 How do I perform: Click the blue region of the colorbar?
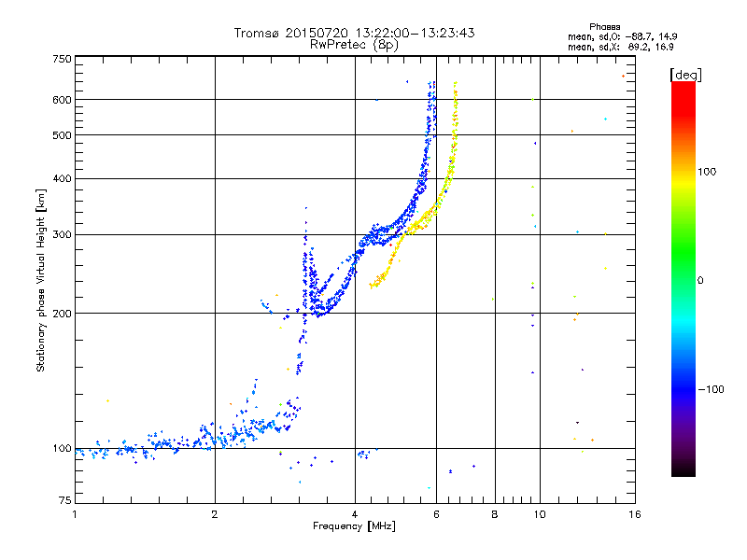pyautogui.click(x=684, y=376)
